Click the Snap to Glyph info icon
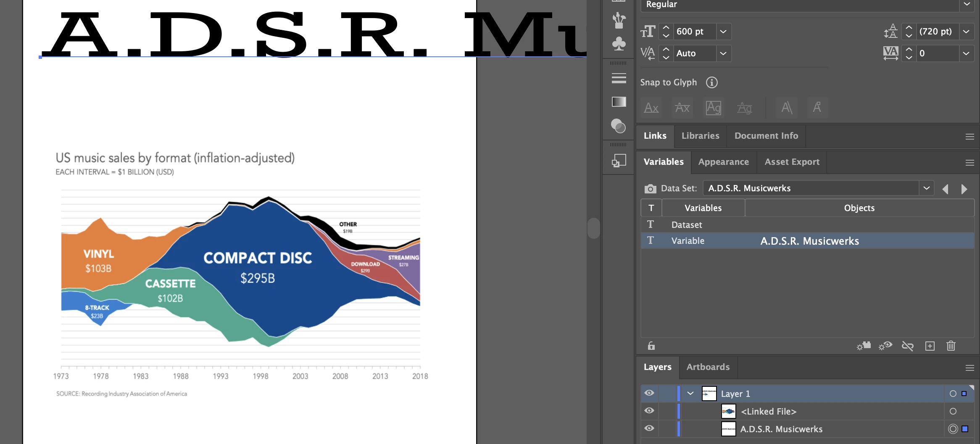Image resolution: width=980 pixels, height=444 pixels. point(711,82)
